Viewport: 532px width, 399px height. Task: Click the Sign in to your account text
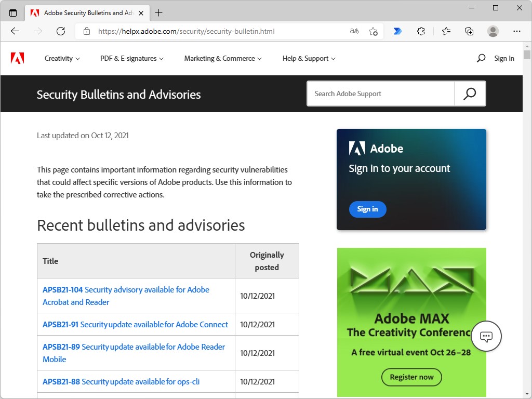400,168
